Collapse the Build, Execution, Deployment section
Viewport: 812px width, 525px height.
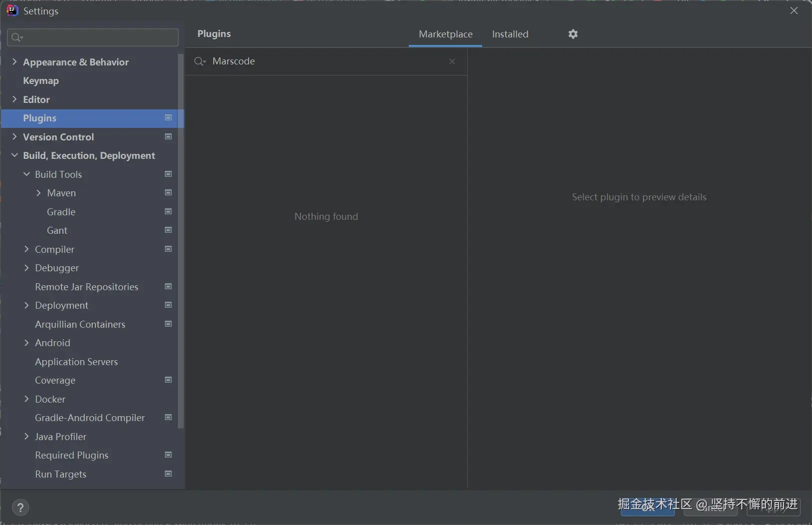(x=14, y=155)
